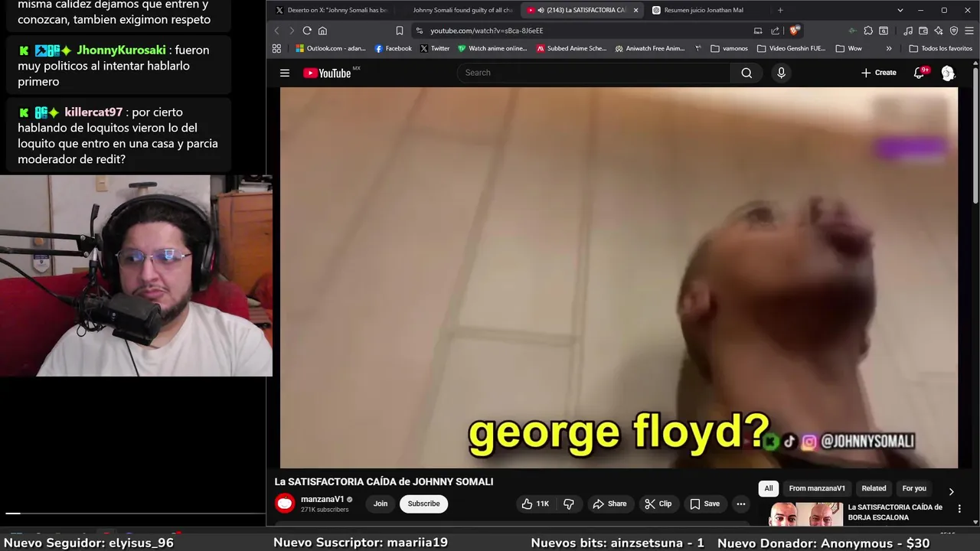View site information icon in address bar
Image resolution: width=980 pixels, height=551 pixels.
(x=419, y=31)
